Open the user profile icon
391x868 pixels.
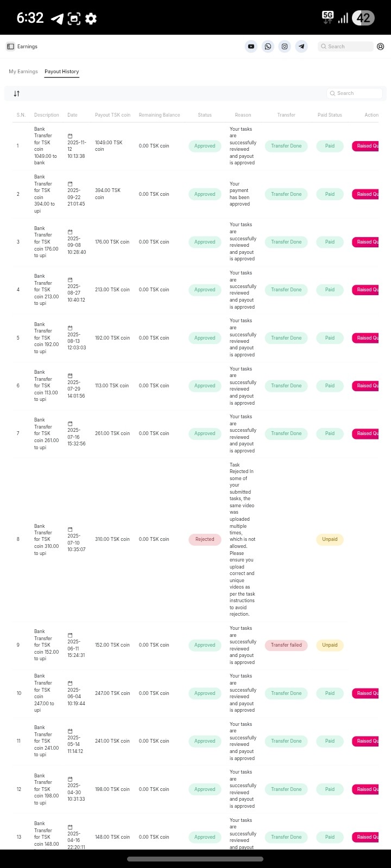point(380,47)
